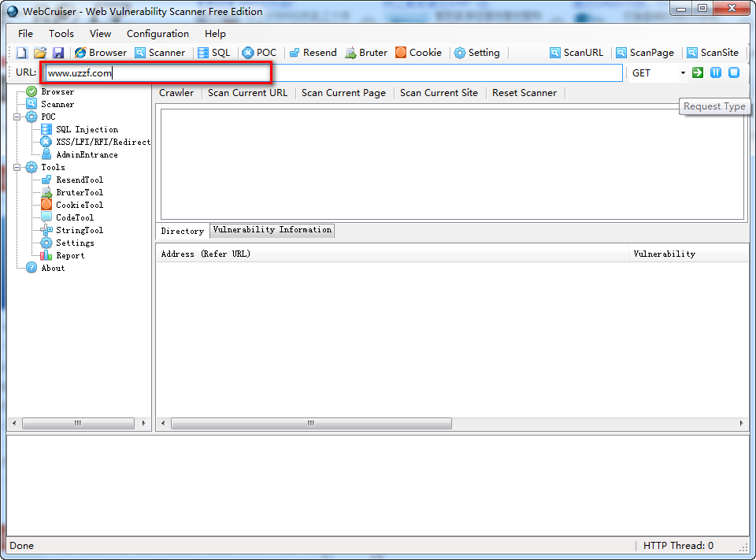Switch to the Vulnerability Information tab
The height and width of the screenshot is (560, 756).
[x=272, y=230]
